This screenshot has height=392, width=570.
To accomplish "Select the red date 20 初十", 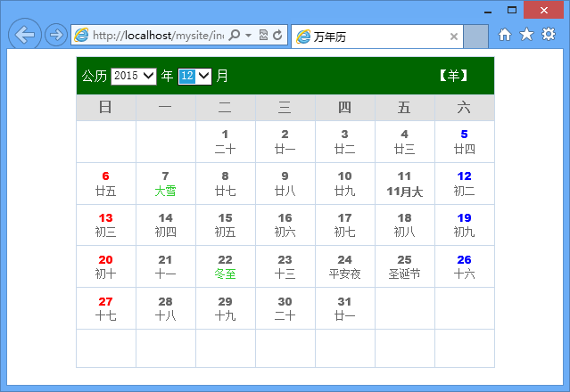I will [x=106, y=266].
